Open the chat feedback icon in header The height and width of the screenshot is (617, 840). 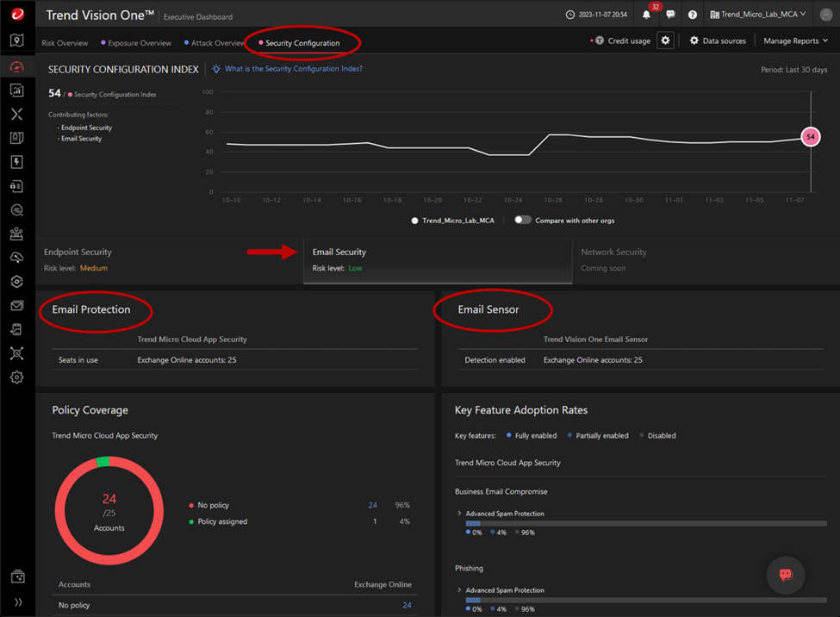(670, 15)
